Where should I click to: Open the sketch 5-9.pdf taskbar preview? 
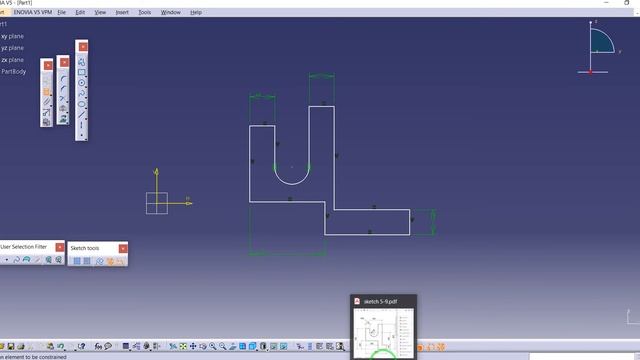pyautogui.click(x=384, y=327)
